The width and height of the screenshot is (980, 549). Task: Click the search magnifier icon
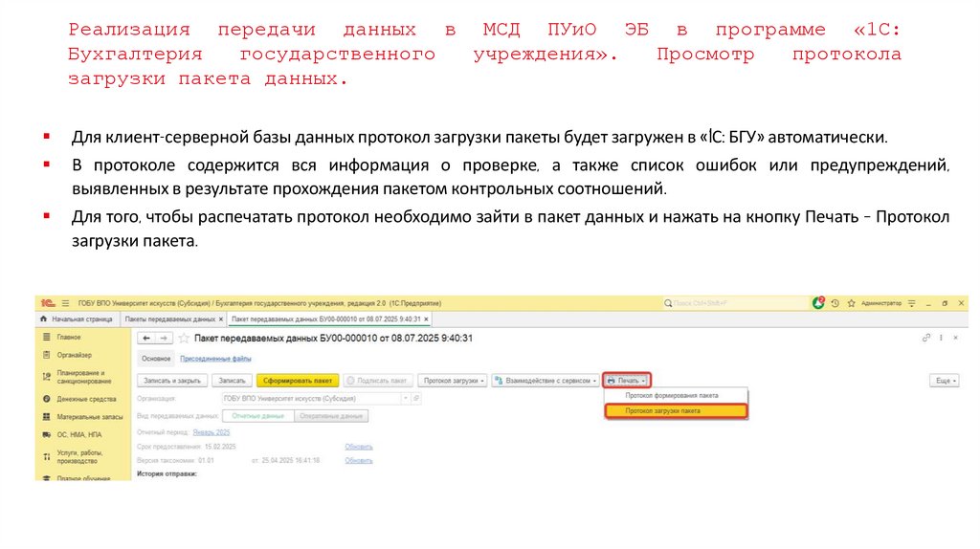(x=668, y=303)
